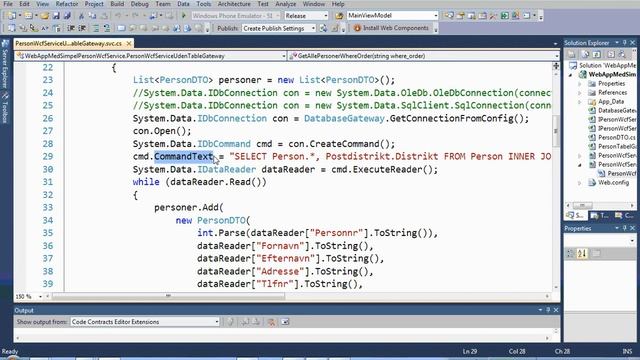This screenshot has width=640, height=360.
Task: Click the editor vertical scrollbar thumb
Action: pyautogui.click(x=556, y=131)
